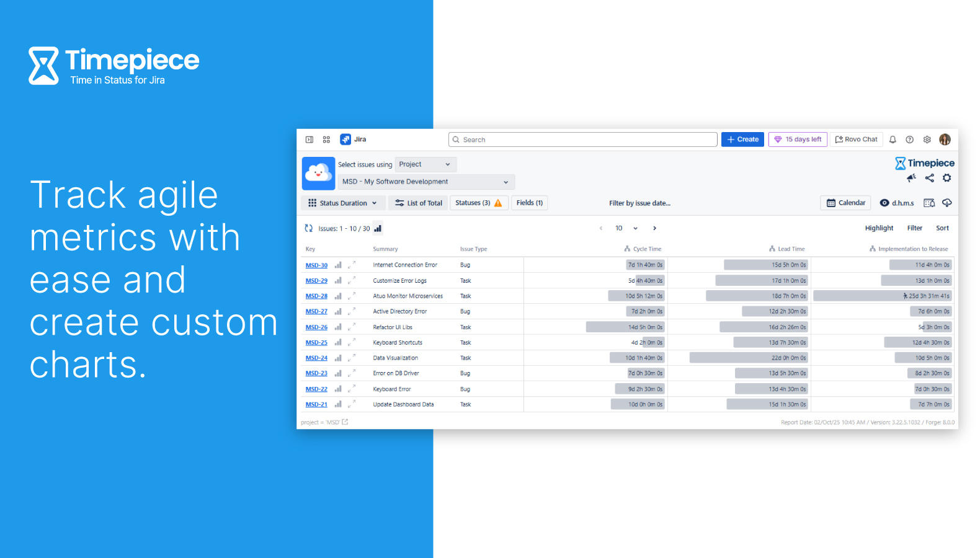Click the Issue Type column header
Image resolution: width=980 pixels, height=558 pixels.
tap(473, 249)
